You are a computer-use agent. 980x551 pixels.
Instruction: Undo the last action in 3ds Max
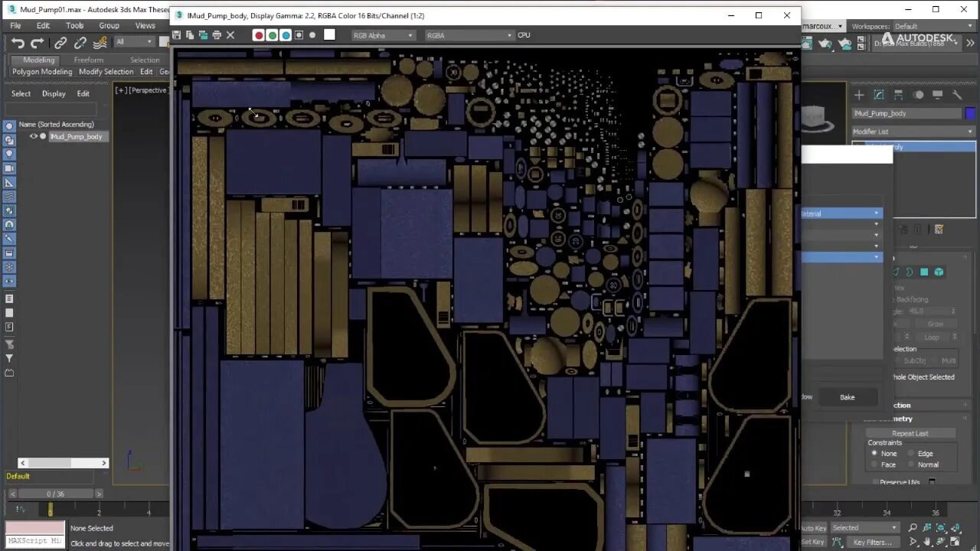(x=18, y=43)
